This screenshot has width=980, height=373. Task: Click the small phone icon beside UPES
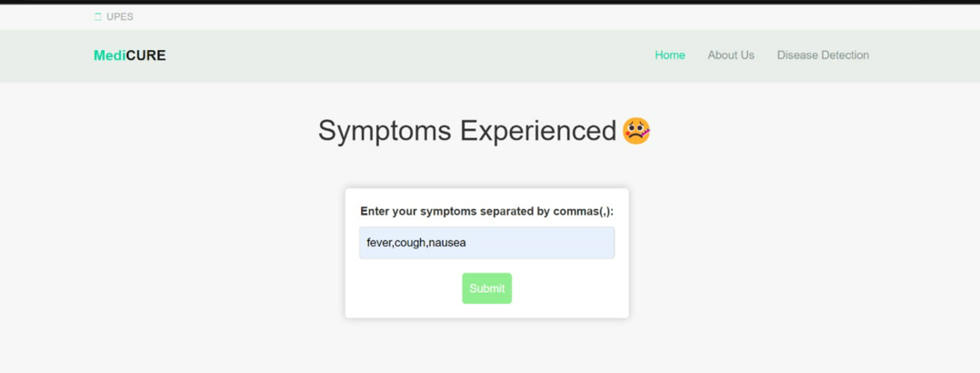coord(98,16)
